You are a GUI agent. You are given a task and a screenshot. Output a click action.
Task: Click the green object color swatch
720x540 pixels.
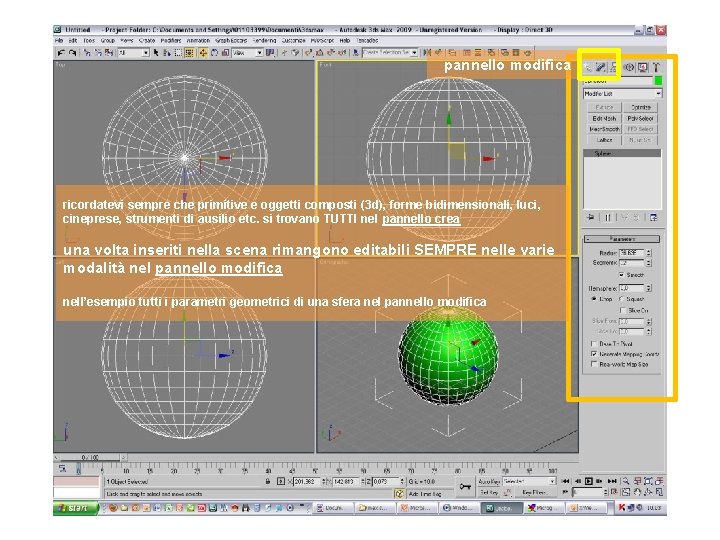coord(658,81)
